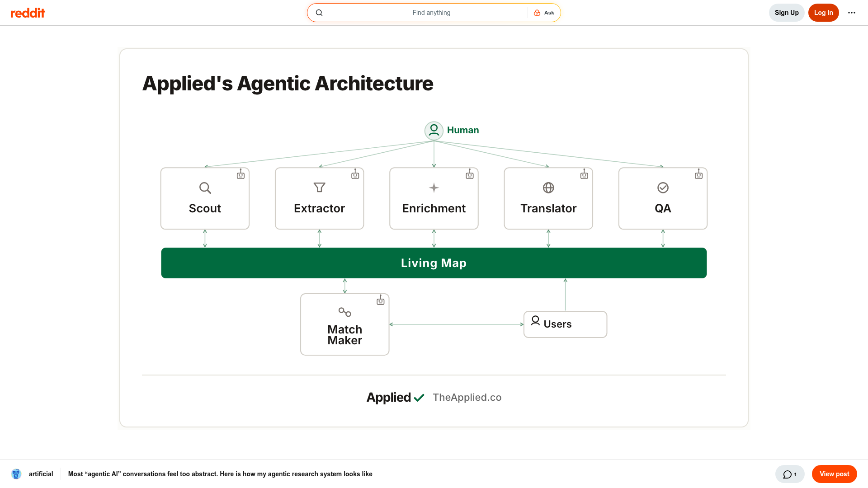The width and height of the screenshot is (868, 488).
Task: Click the artificial subreddit avatar
Action: point(16,474)
